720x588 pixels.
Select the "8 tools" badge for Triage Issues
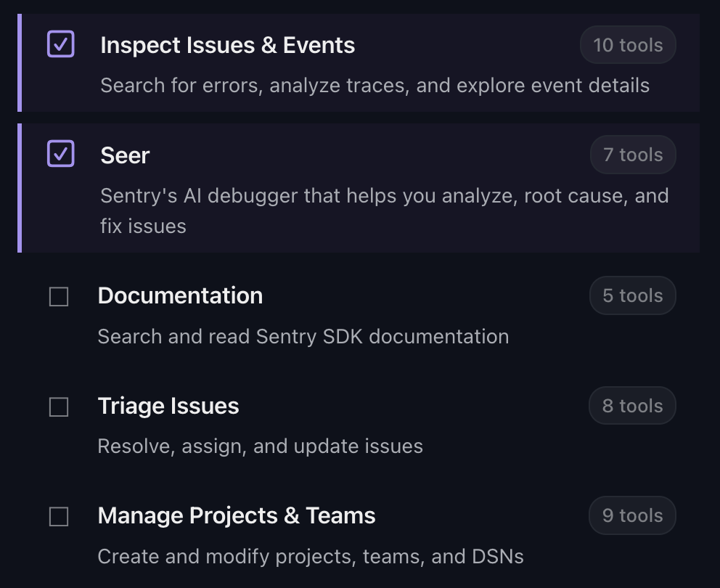pos(632,406)
